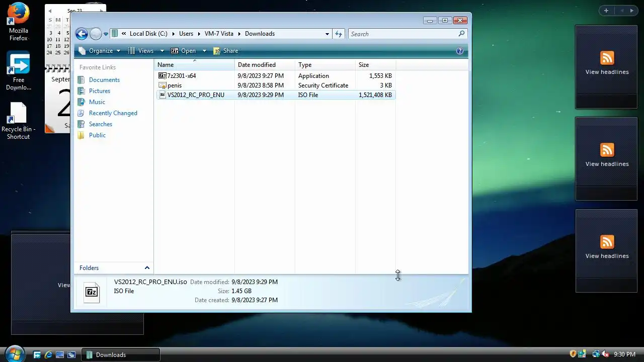Click the 7z thumbnail in details pane
The image size is (644, 362).
click(x=92, y=292)
